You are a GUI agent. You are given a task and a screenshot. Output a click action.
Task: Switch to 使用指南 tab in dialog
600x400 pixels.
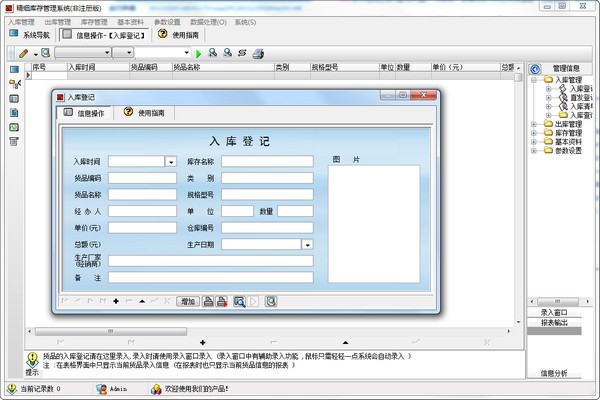pyautogui.click(x=146, y=113)
